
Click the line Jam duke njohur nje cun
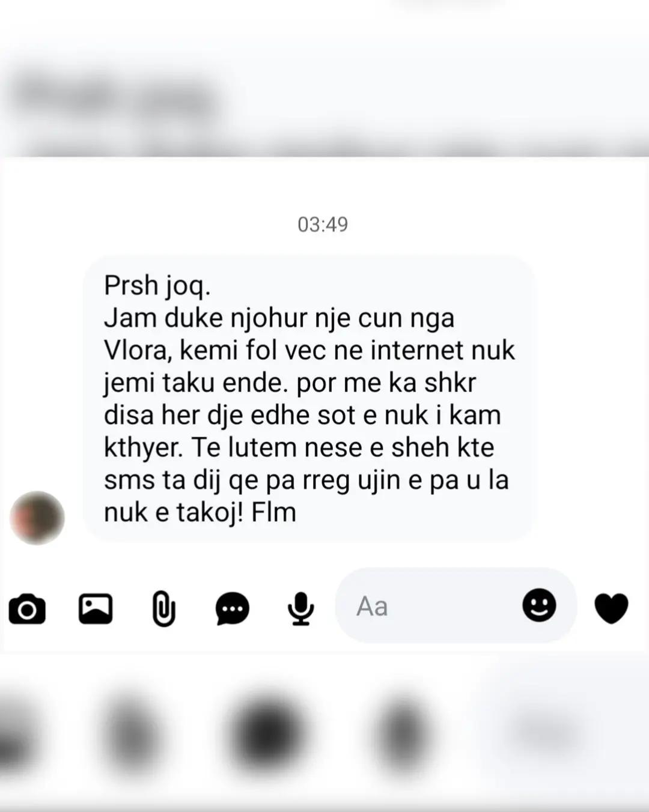(279, 318)
